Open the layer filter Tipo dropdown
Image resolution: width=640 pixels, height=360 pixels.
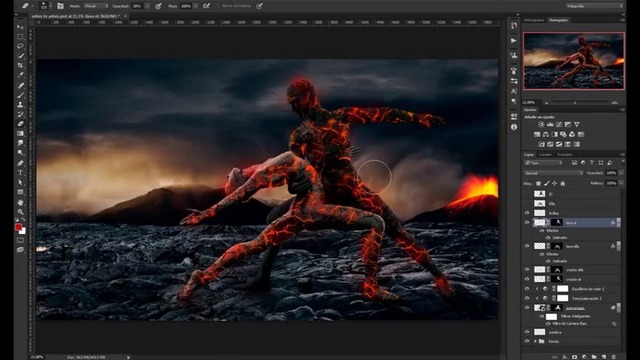pos(543,163)
